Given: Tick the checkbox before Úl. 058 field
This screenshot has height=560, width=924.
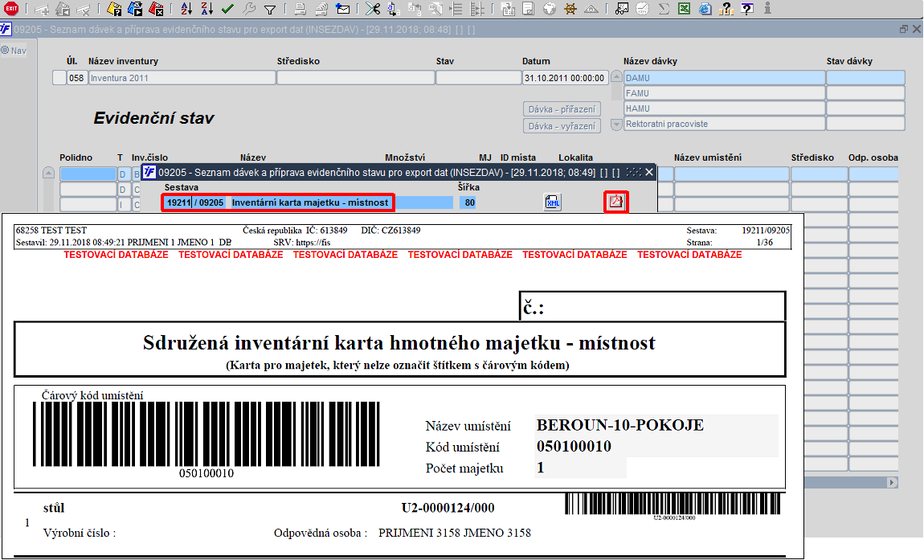Looking at the screenshot, I should coord(59,78).
